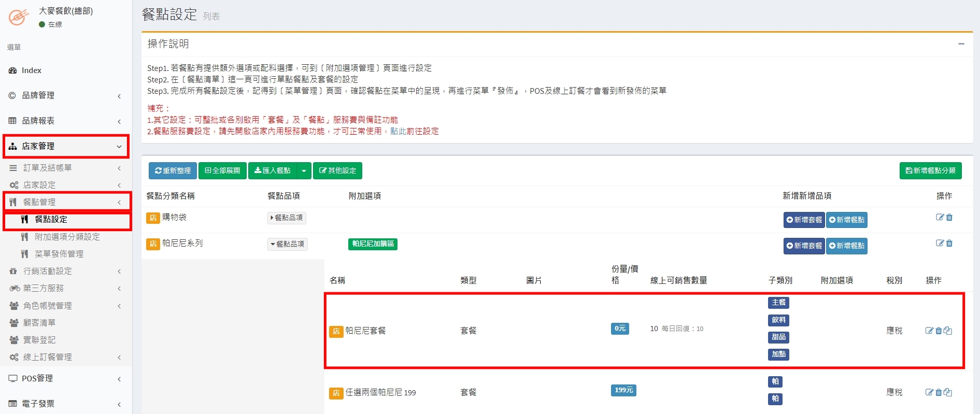Collapse the 操作說明 panel with minus
980x414 pixels.
[961, 44]
